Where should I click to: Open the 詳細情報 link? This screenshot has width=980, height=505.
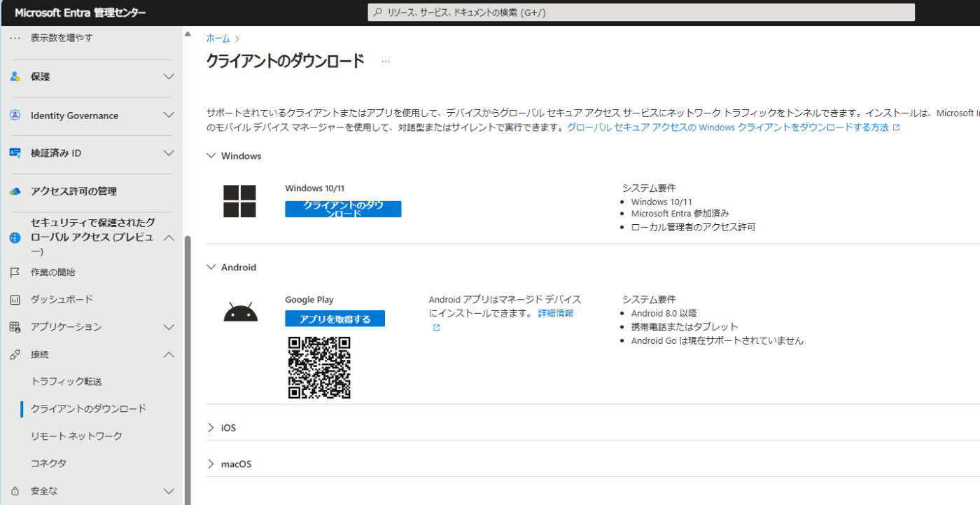(x=556, y=313)
